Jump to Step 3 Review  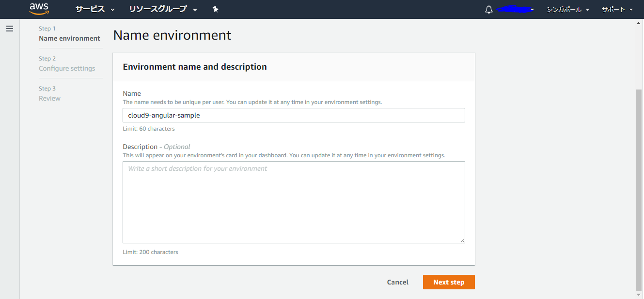click(49, 98)
